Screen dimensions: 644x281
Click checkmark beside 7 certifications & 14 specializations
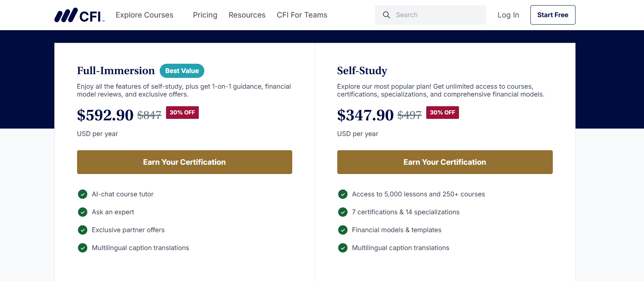click(x=343, y=212)
